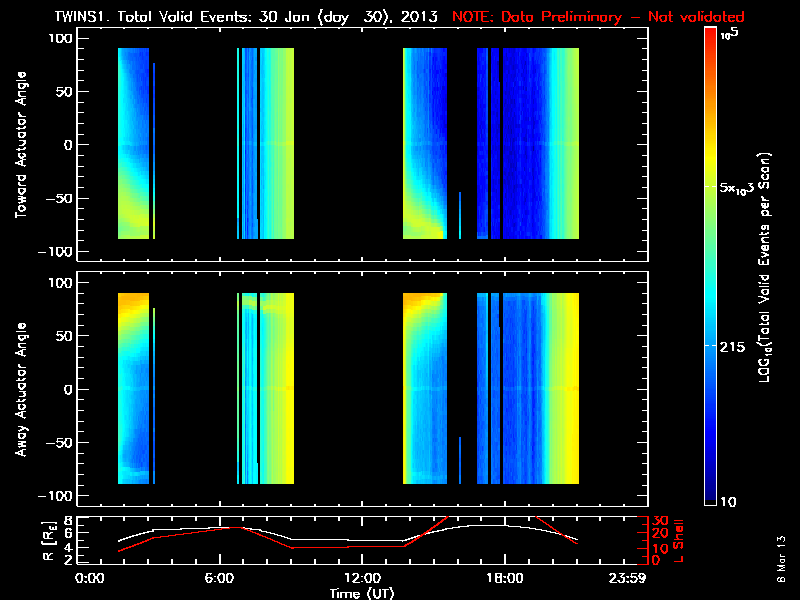Click the 23:59 time tick label
The height and width of the screenshot is (600, 800).
click(x=631, y=579)
